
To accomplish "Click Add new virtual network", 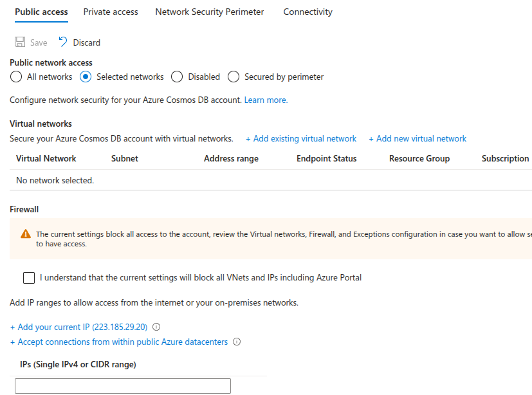I will (x=417, y=138).
